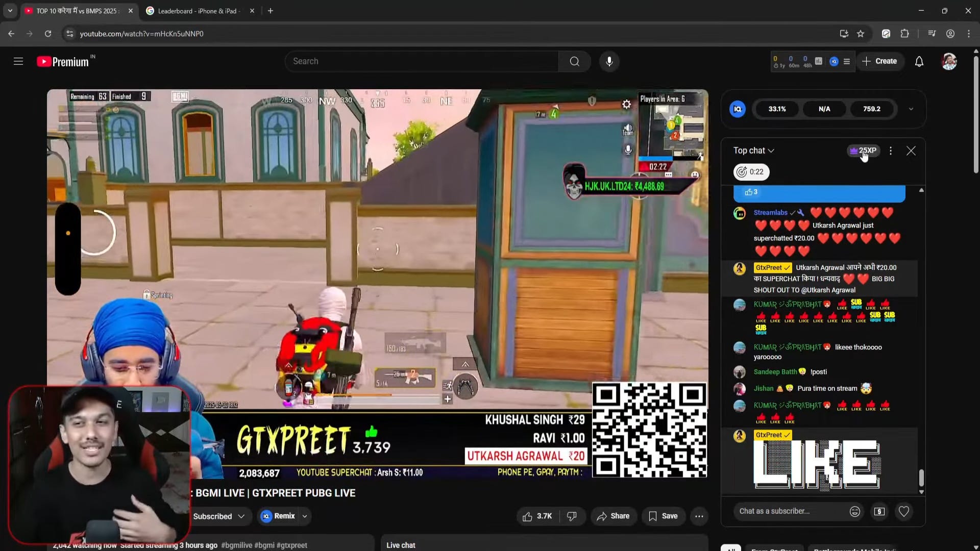
Task: Open vidIQ bar chart stats icon
Action: (819, 61)
